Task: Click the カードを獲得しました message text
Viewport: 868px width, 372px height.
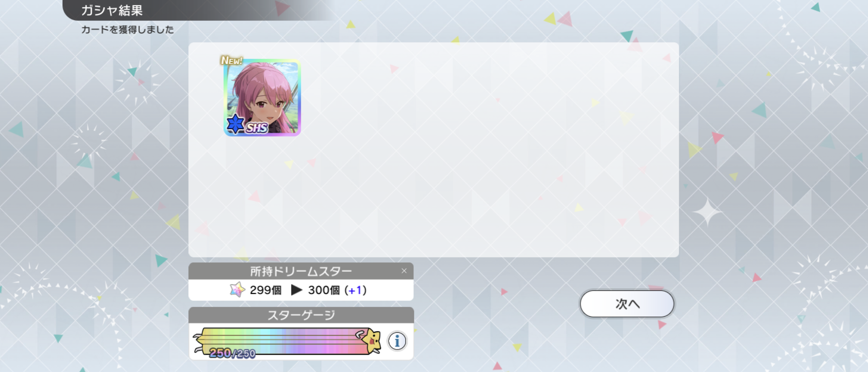Action: pyautogui.click(x=127, y=30)
